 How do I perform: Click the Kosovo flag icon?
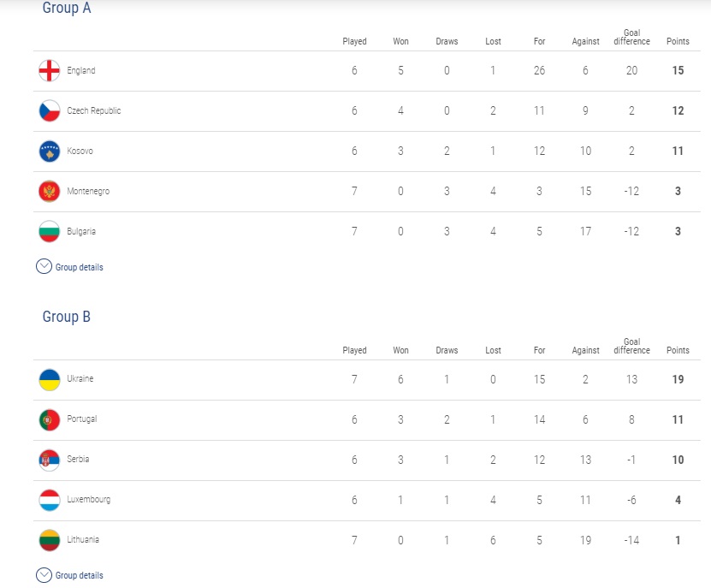tap(50, 151)
